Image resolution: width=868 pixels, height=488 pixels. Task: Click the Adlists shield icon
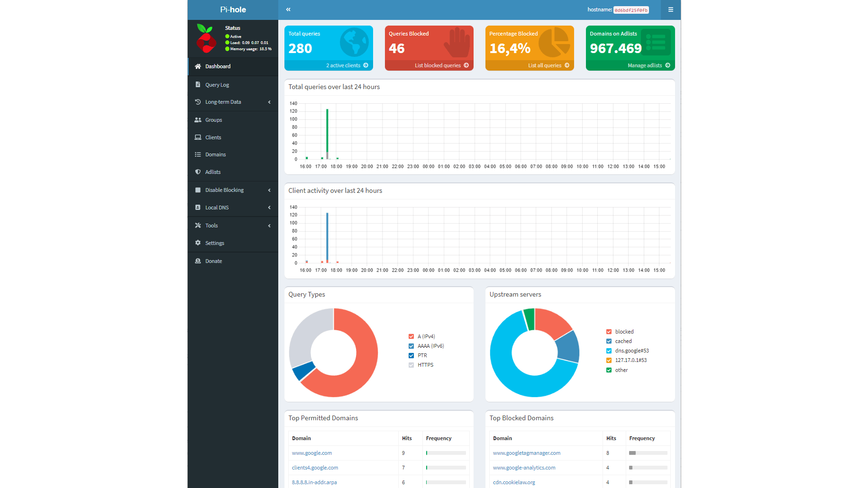coord(198,172)
